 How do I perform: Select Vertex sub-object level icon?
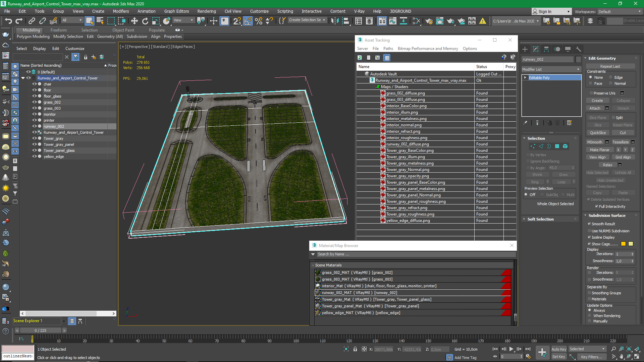coord(533,146)
